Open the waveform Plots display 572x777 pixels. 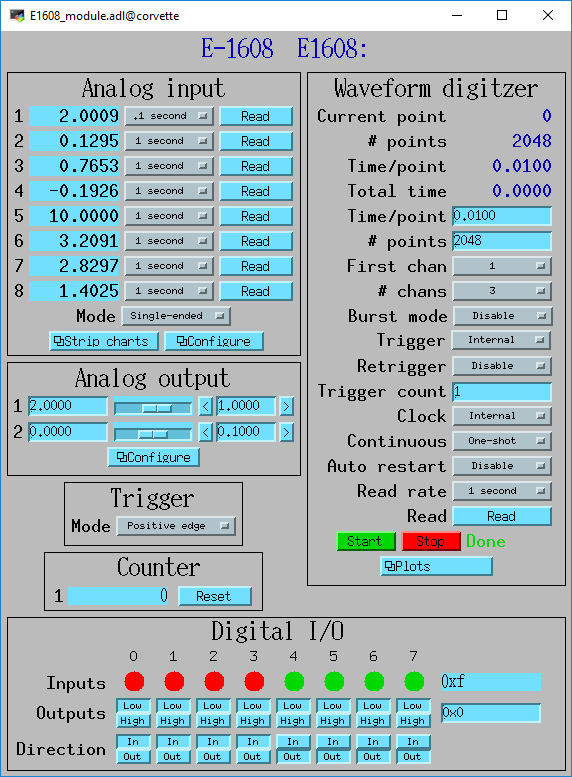point(436,566)
